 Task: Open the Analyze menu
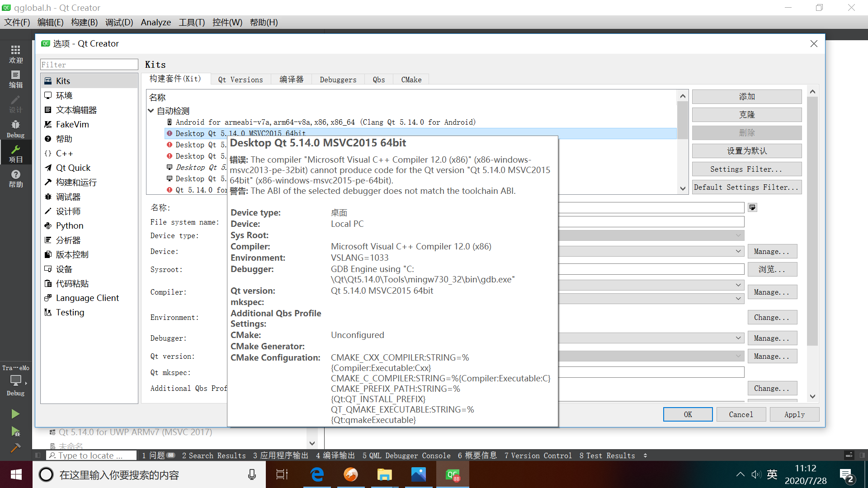click(156, 22)
